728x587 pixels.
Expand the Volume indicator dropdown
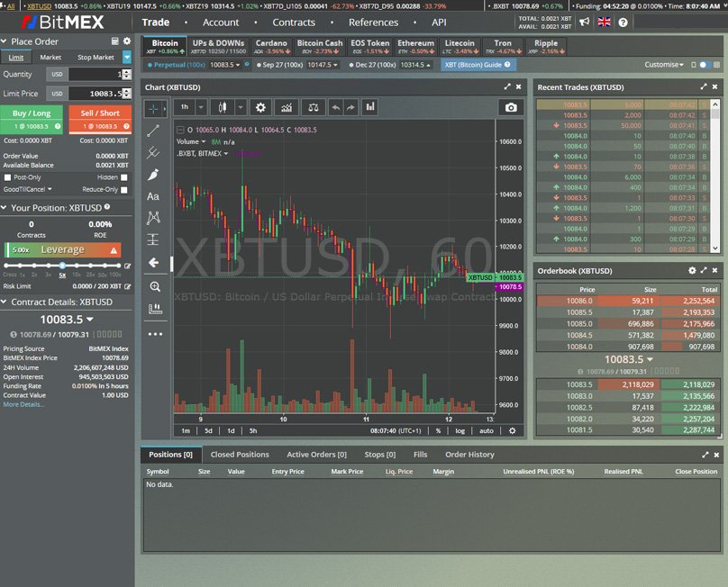[204, 141]
